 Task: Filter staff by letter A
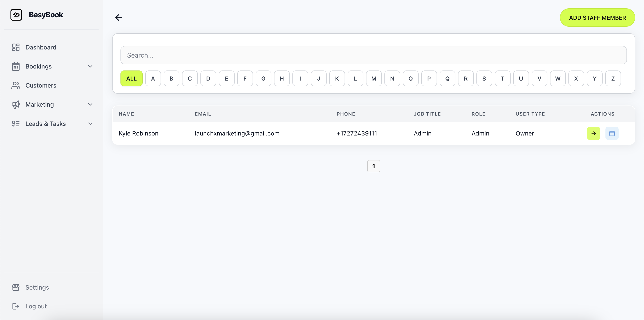click(x=153, y=78)
